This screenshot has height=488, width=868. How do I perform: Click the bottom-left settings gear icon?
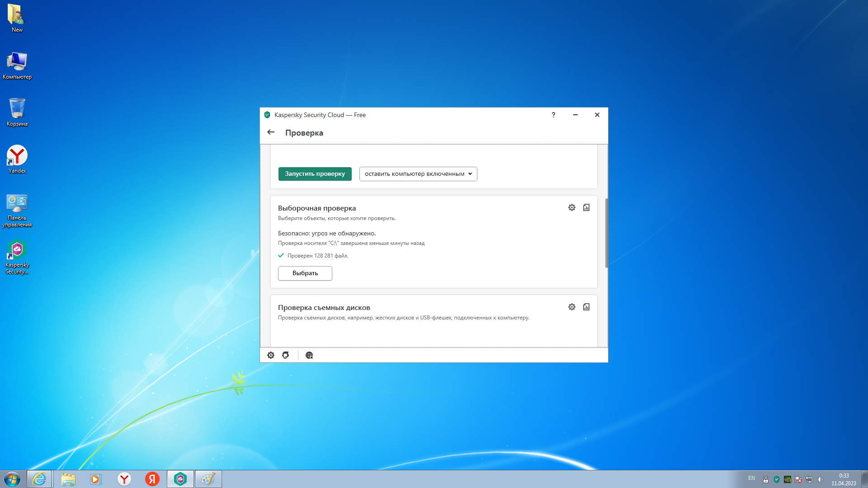[271, 355]
